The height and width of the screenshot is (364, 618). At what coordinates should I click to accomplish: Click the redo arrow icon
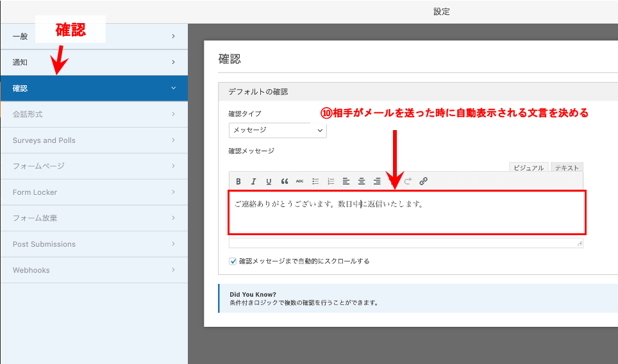point(408,181)
